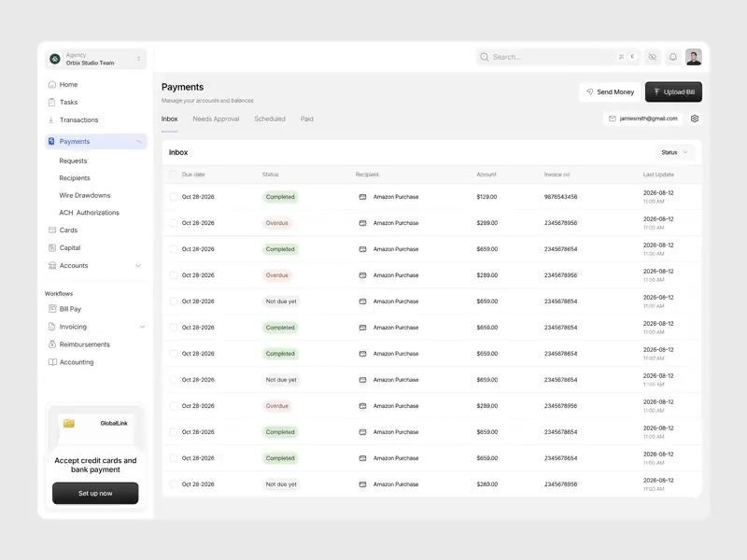Open settings via the gear icon

694,118
